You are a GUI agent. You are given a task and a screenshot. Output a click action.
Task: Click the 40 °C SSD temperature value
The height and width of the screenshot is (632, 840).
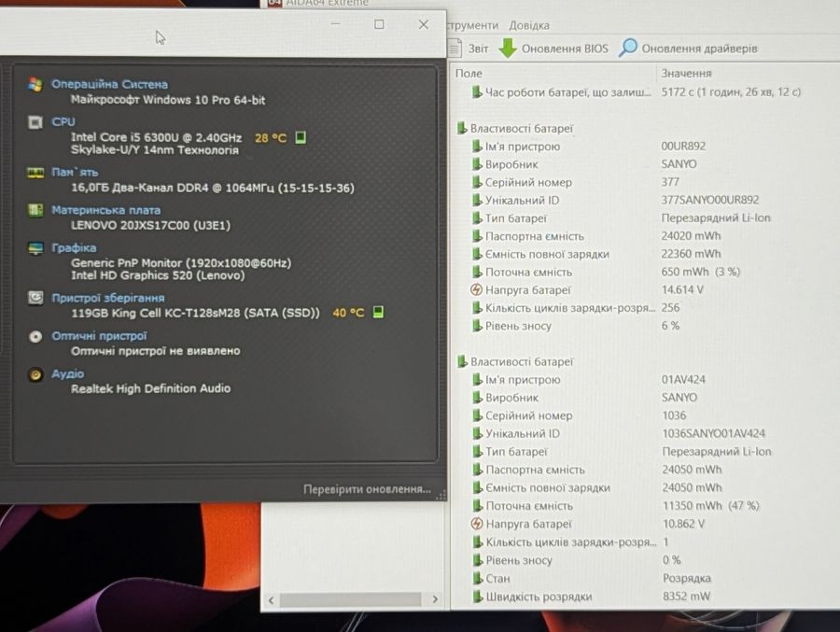click(x=348, y=313)
